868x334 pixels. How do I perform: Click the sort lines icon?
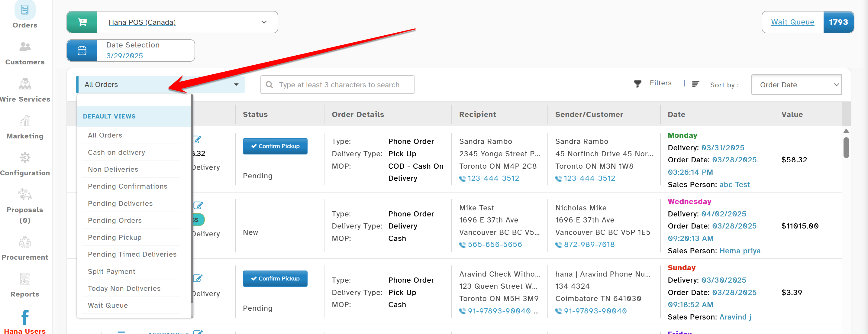pyautogui.click(x=695, y=84)
